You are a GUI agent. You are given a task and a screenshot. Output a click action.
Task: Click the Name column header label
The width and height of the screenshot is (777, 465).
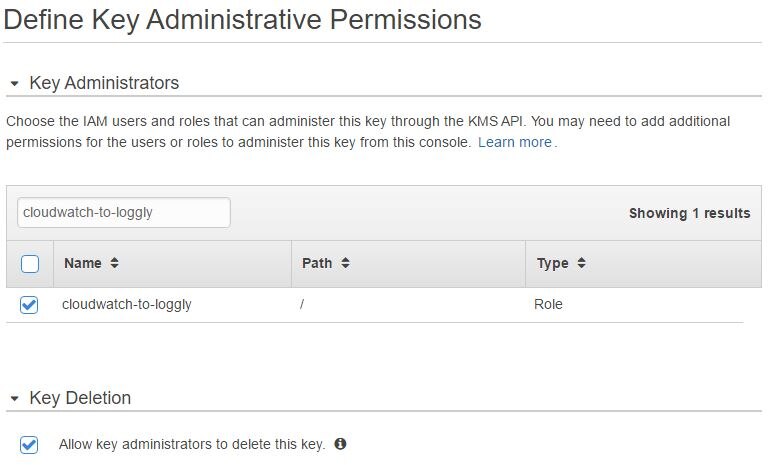click(83, 264)
